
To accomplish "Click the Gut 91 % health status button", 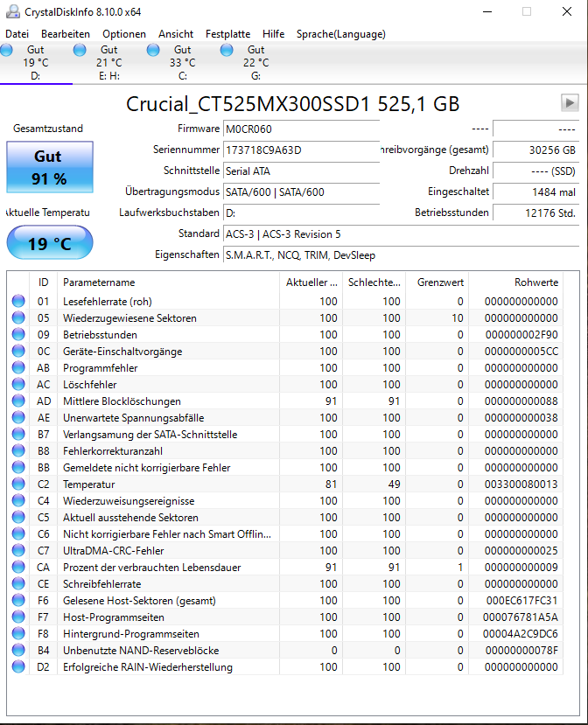I will (x=50, y=167).
